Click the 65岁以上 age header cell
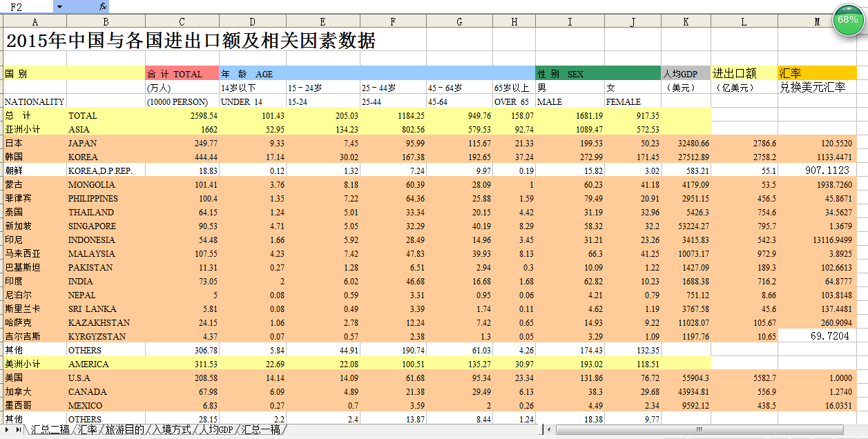 click(514, 88)
